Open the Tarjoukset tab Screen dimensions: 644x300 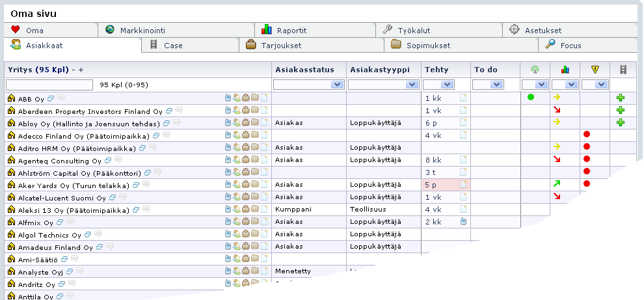pyautogui.click(x=312, y=45)
